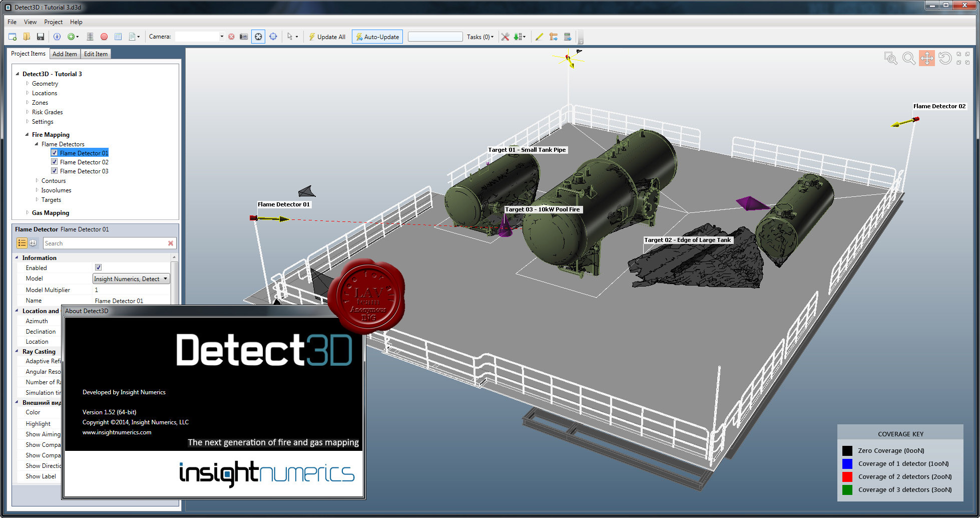Screen dimensions: 980x518
Task: Click the gray cylinder geometry toolbar icon
Action: point(90,37)
